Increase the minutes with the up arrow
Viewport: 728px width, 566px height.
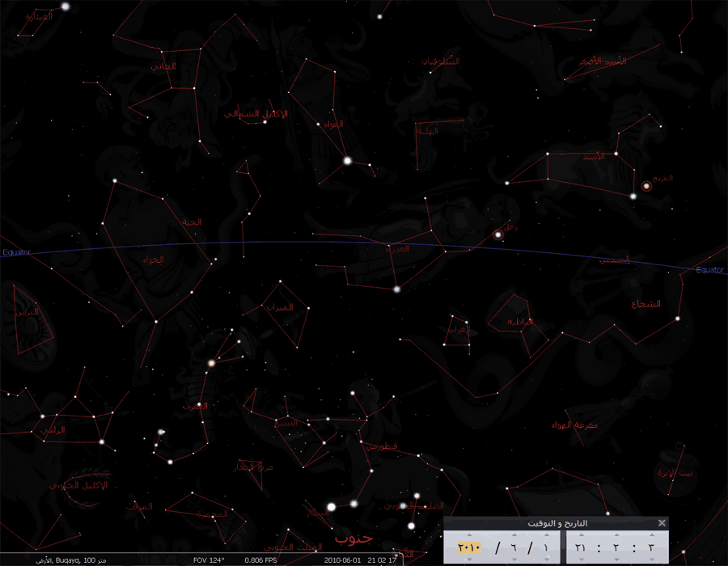click(616, 535)
